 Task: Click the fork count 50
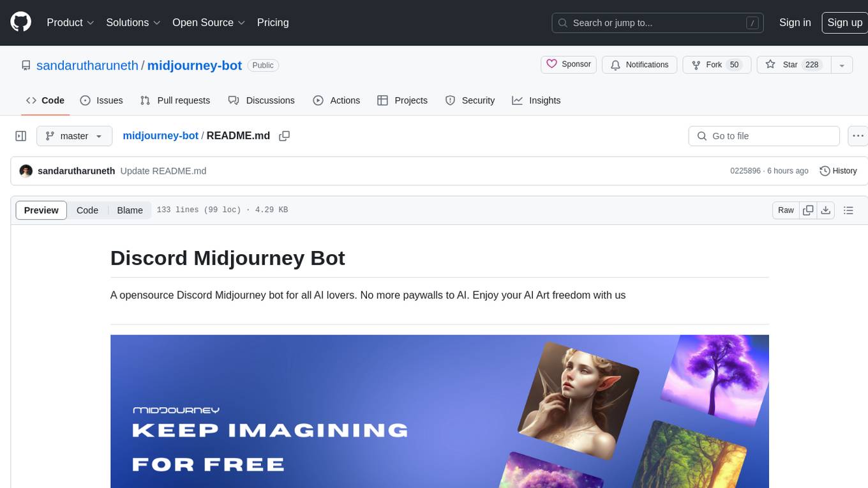pyautogui.click(x=734, y=65)
